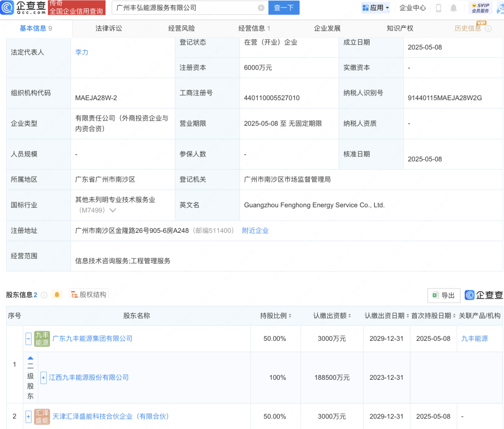Click the subscription bell beside 股东信息 heading
The image size is (504, 429).
coord(57,295)
